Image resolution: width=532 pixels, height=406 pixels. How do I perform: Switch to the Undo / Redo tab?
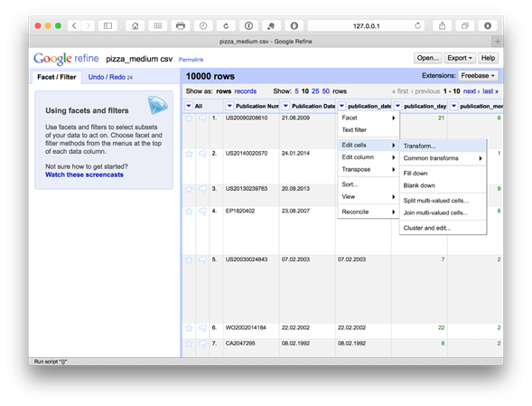tap(110, 77)
